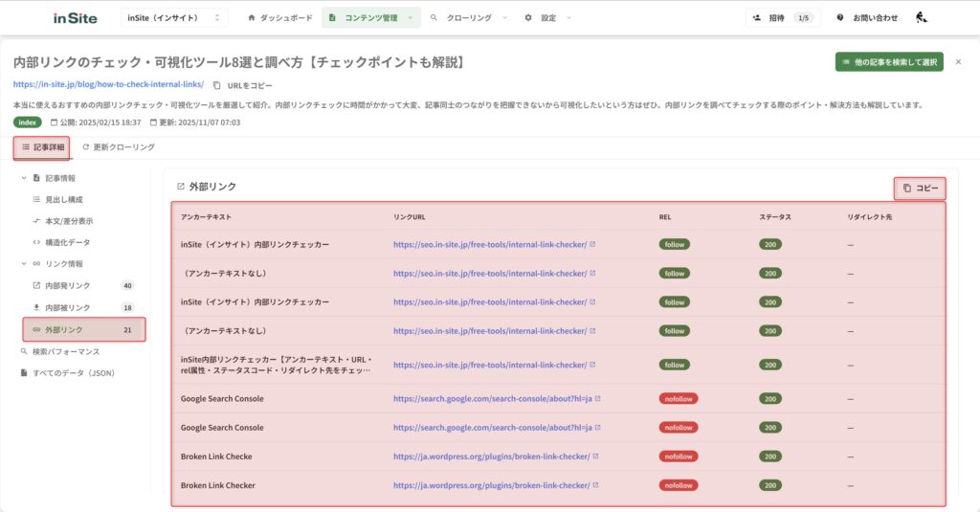Image resolution: width=980 pixels, height=512 pixels.
Task: Open the article URL in-site.jp/blog link
Action: 108,84
